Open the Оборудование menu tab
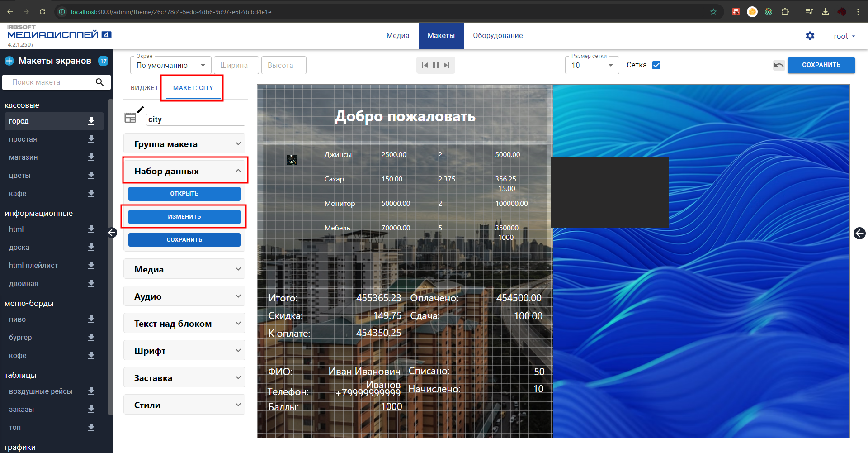868x453 pixels. click(498, 36)
